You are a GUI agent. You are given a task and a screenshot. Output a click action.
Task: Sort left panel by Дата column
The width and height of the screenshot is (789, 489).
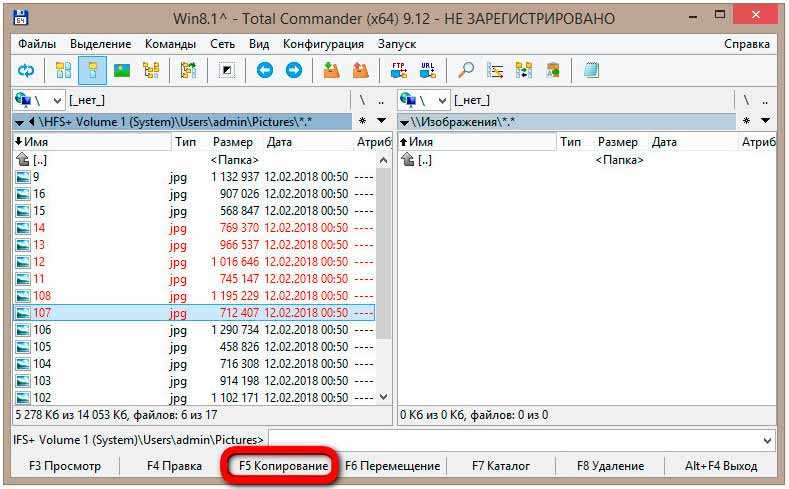[308, 142]
